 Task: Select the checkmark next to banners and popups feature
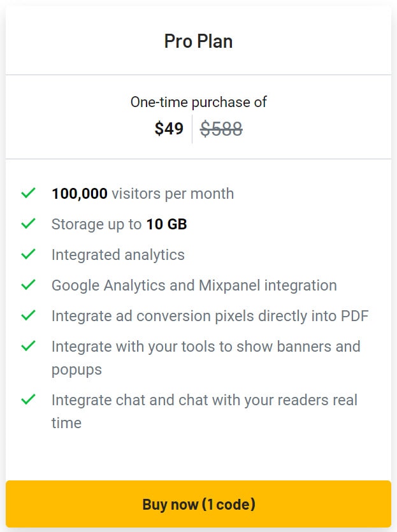(x=28, y=346)
